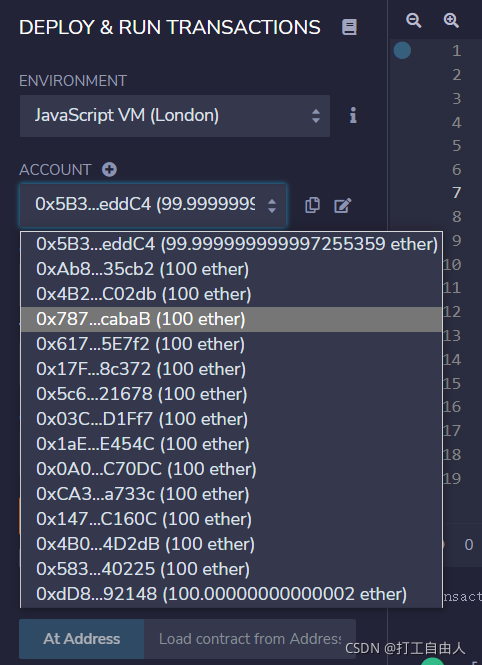Screen dimensions: 482x665
Task: Open the Deploy & Run documentation book icon
Action: click(x=349, y=27)
